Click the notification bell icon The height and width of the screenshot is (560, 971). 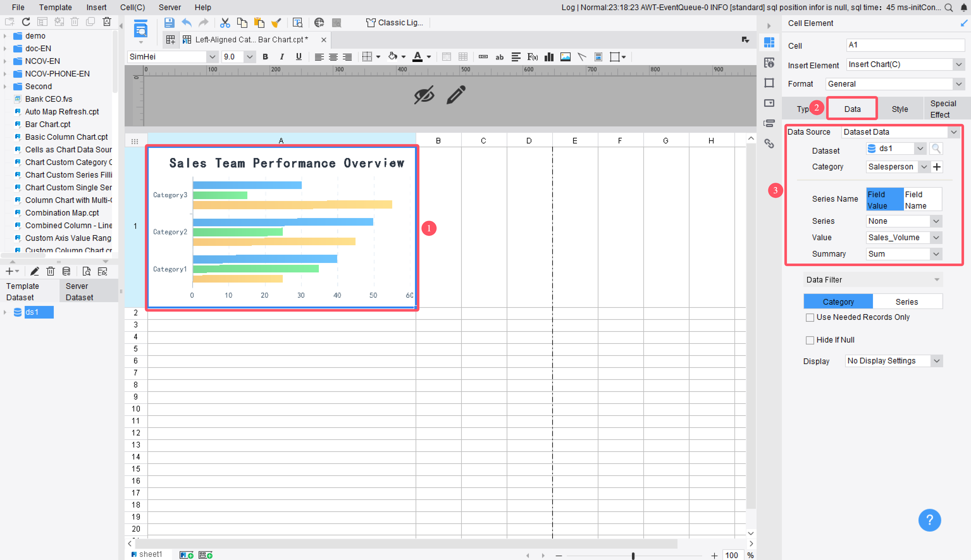pyautogui.click(x=964, y=7)
